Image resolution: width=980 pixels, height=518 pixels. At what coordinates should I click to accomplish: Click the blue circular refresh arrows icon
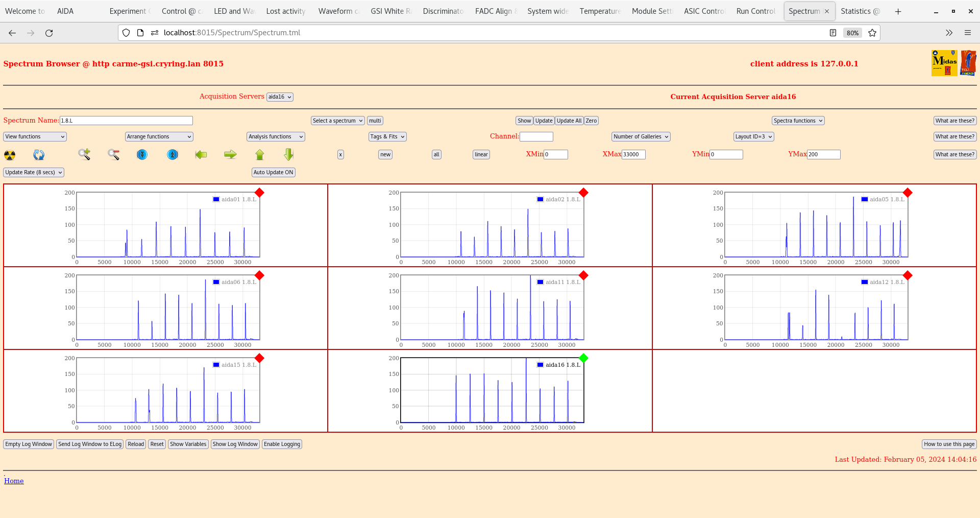[39, 155]
